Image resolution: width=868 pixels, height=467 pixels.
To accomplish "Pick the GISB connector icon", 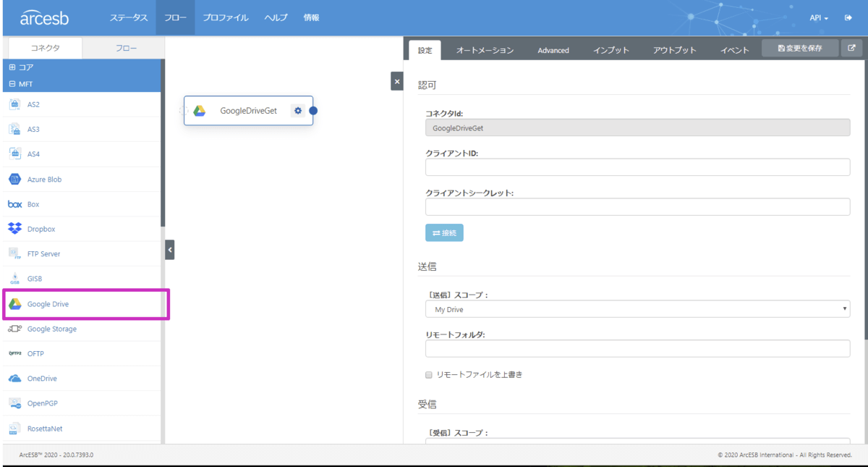I will pos(14,279).
